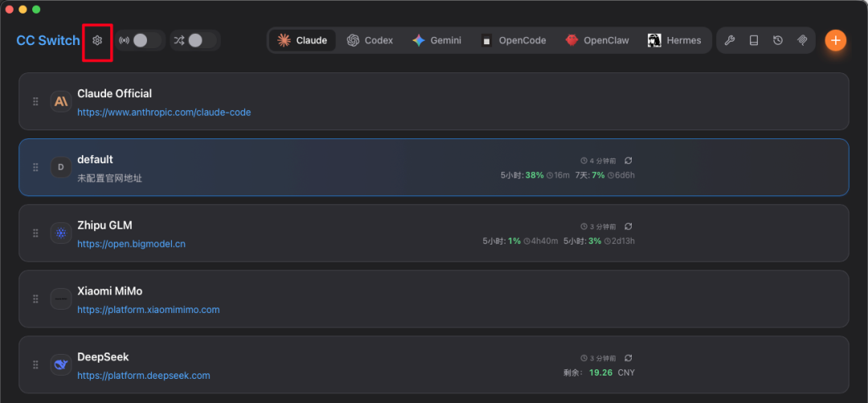Select the OpenClaw tab

[x=597, y=40]
